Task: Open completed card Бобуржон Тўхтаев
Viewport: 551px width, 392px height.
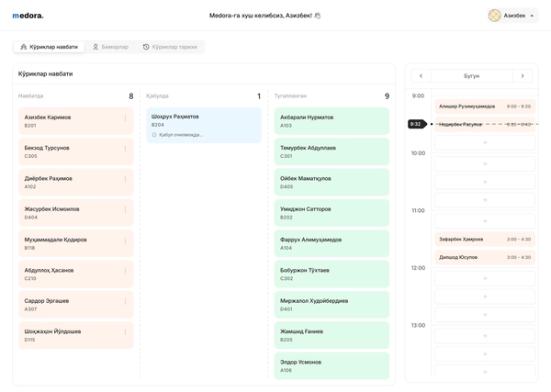Action: [332, 274]
